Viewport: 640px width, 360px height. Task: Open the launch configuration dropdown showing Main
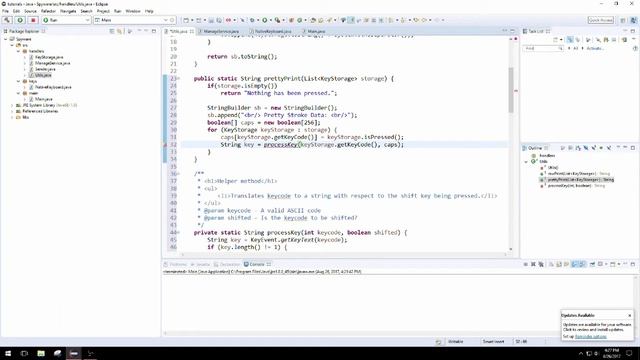click(x=131, y=20)
